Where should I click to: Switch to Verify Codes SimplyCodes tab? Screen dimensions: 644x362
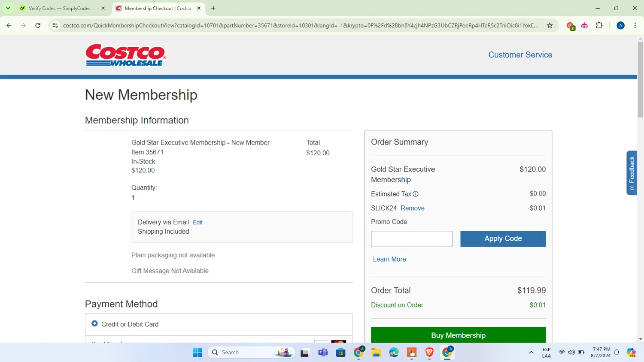59,8
